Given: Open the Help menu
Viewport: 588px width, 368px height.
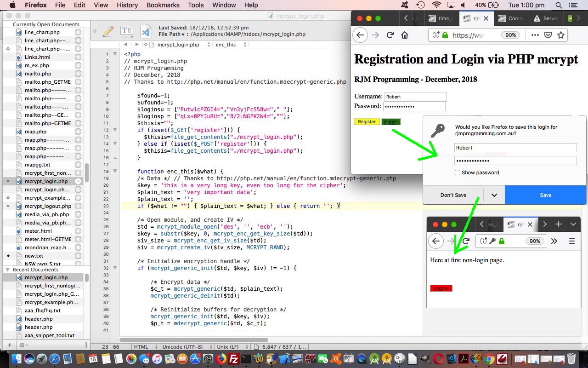Looking at the screenshot, I should (251, 5).
